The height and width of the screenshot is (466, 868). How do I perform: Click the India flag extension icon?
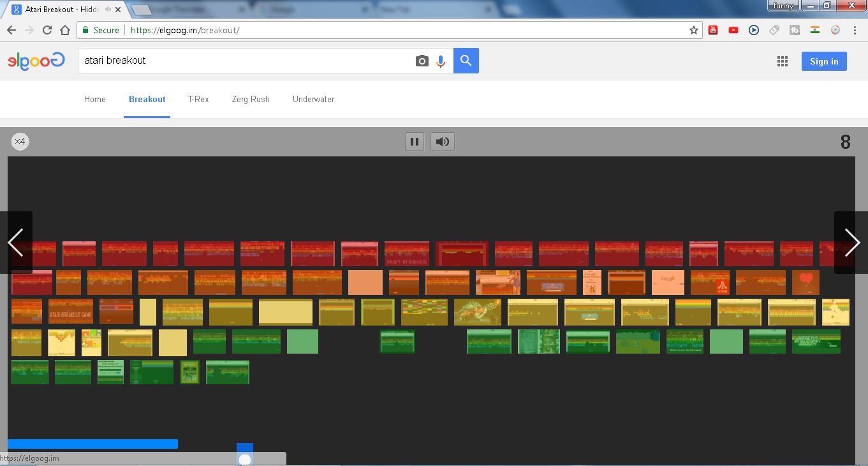point(815,30)
